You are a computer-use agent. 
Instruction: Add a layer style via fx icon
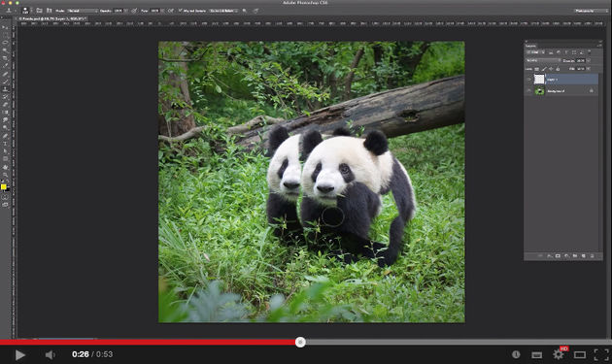[x=550, y=256]
